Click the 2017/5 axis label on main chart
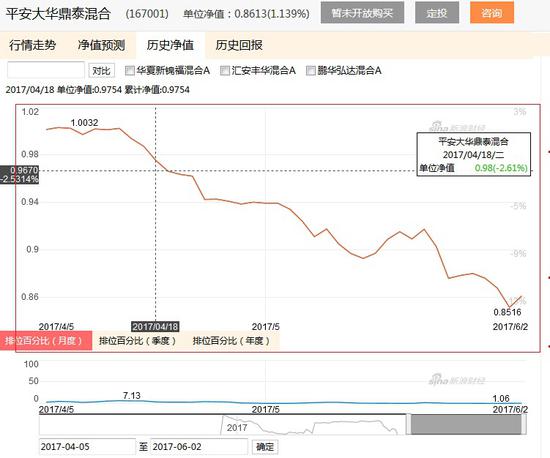The height and width of the screenshot is (458, 550). (x=266, y=327)
